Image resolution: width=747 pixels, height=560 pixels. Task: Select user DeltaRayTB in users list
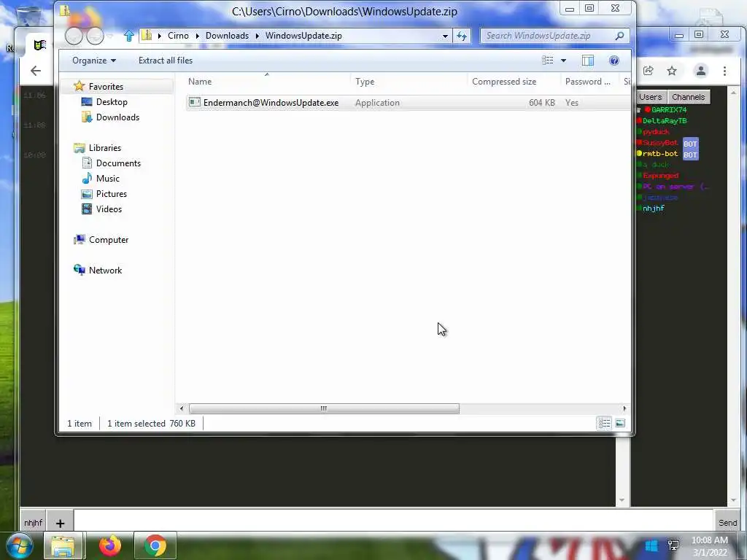click(665, 121)
